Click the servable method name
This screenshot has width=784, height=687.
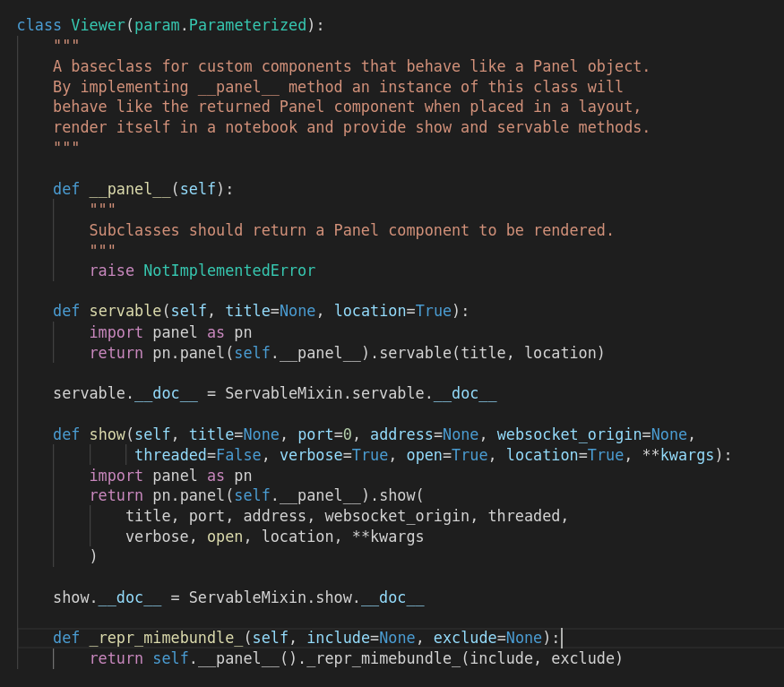tap(125, 311)
